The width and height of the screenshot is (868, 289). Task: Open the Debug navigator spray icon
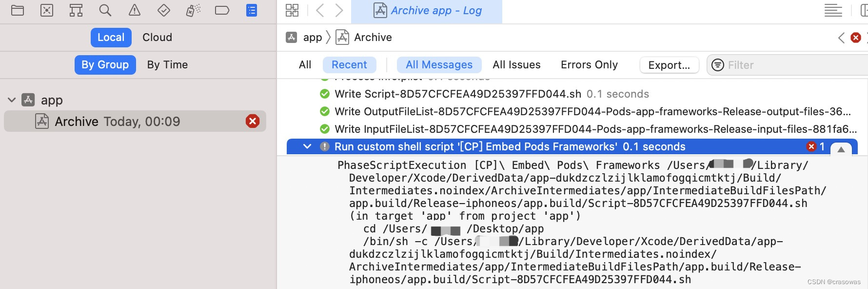pos(193,10)
